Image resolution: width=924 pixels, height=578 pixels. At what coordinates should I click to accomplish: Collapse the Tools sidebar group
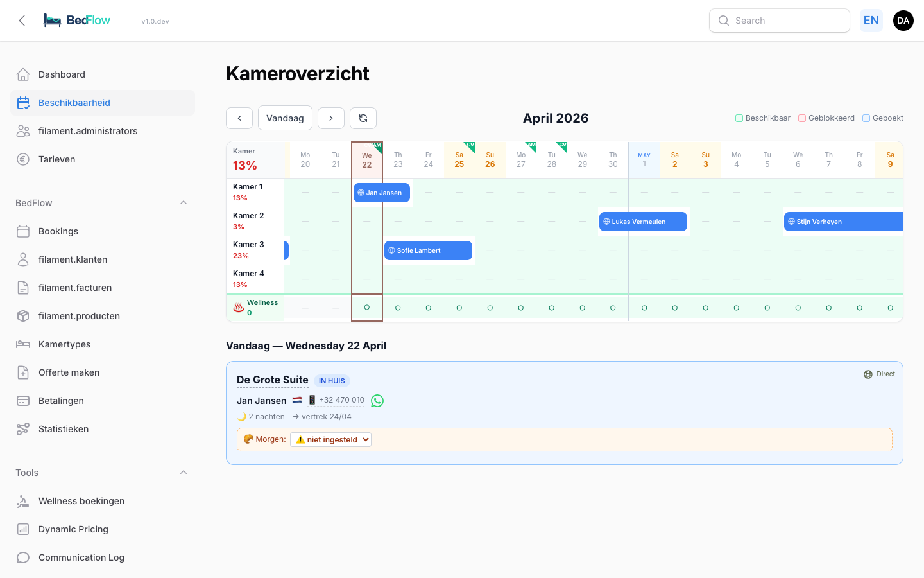point(184,473)
